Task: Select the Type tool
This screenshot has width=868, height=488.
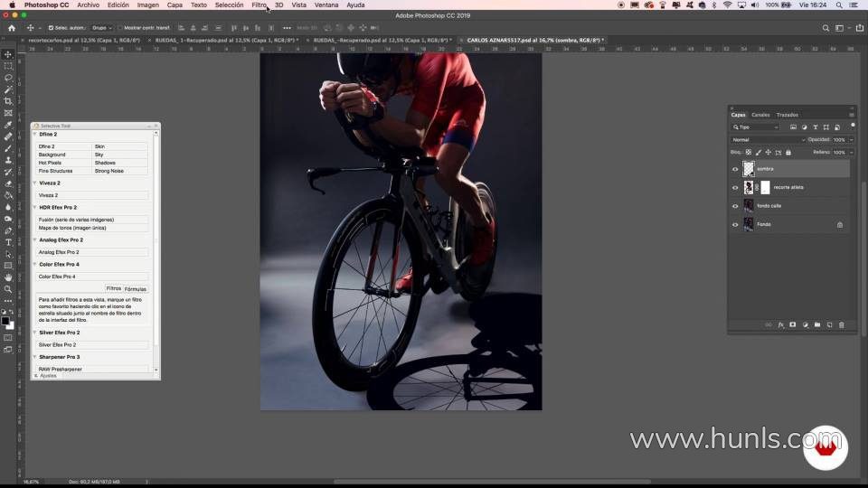Action: [8, 242]
